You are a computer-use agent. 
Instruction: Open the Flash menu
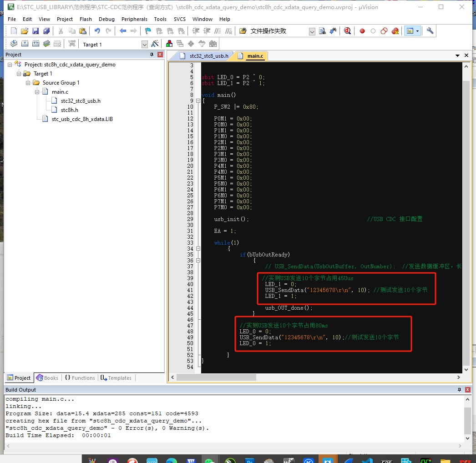click(x=86, y=19)
